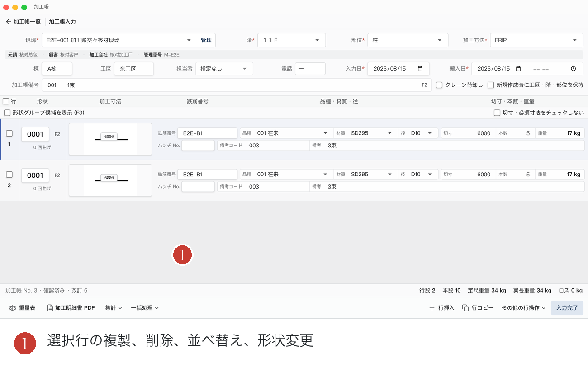Click row 2 本数 field

(515, 175)
